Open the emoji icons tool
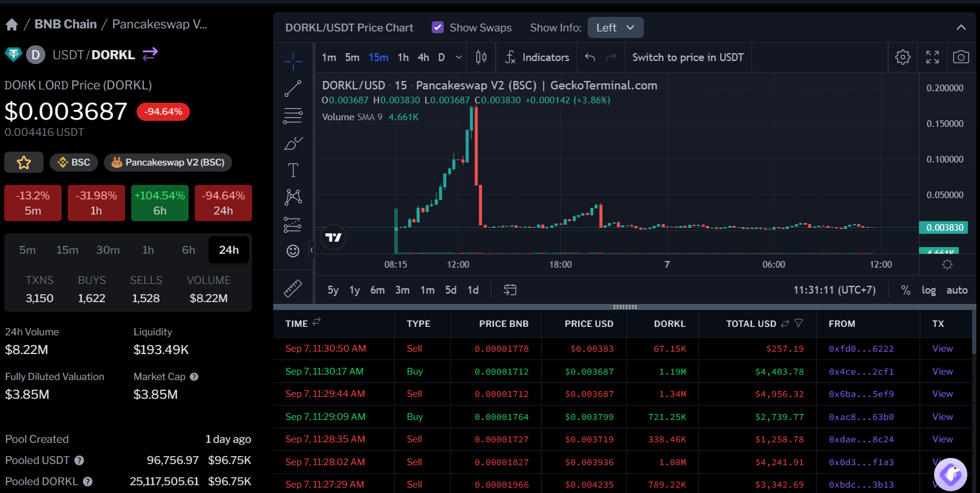 tap(293, 251)
